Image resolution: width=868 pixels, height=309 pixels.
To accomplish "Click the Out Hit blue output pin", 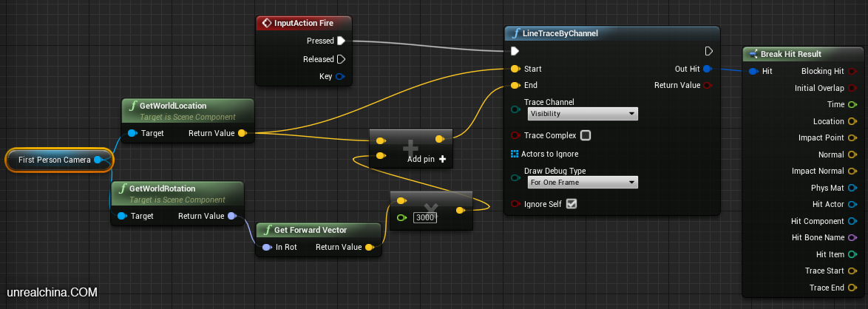I will click(x=707, y=69).
